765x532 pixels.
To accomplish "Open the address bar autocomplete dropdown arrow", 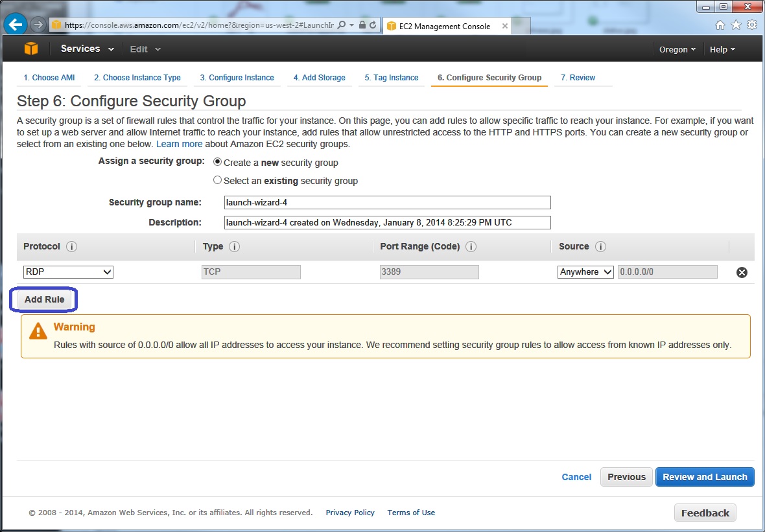I will [x=352, y=25].
